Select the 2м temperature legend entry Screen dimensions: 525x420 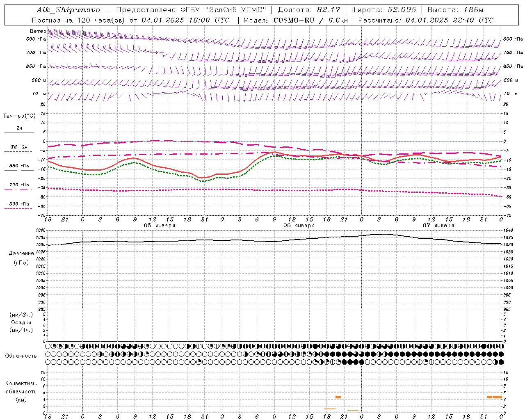tap(19, 128)
